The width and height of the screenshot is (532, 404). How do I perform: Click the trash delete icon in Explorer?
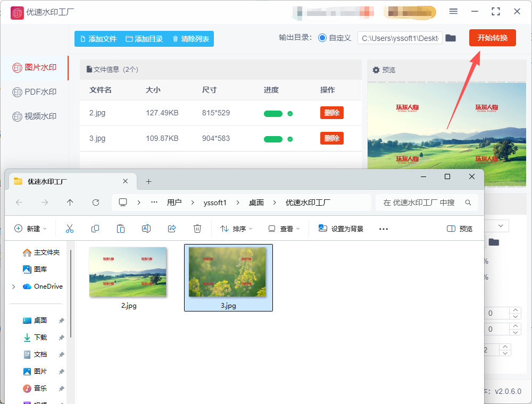[x=197, y=229]
